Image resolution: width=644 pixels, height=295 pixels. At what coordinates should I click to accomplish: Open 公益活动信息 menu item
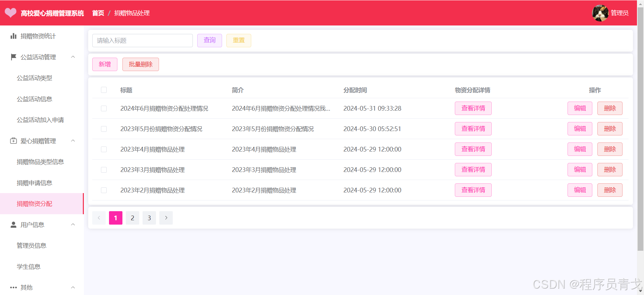coord(42,99)
